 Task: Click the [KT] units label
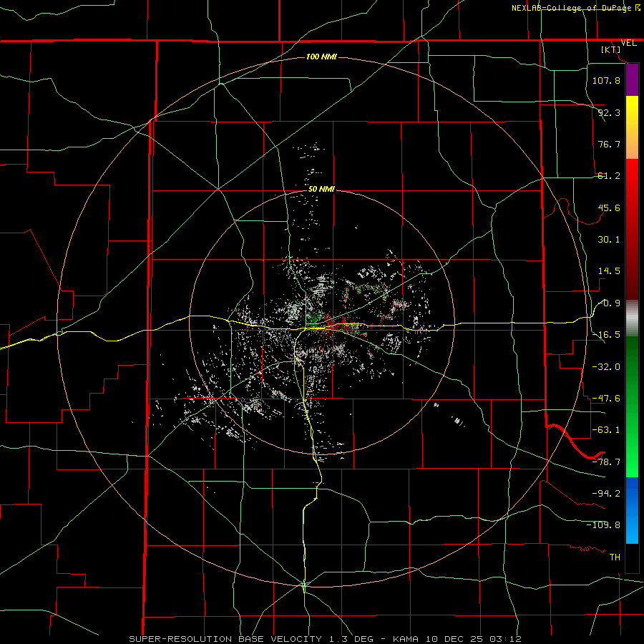[x=611, y=49]
